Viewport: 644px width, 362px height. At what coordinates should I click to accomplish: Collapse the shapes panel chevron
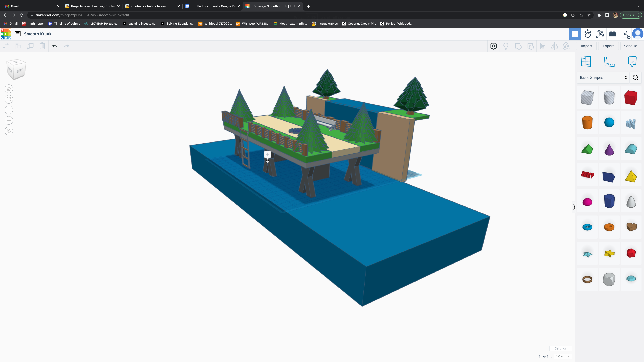(x=574, y=207)
